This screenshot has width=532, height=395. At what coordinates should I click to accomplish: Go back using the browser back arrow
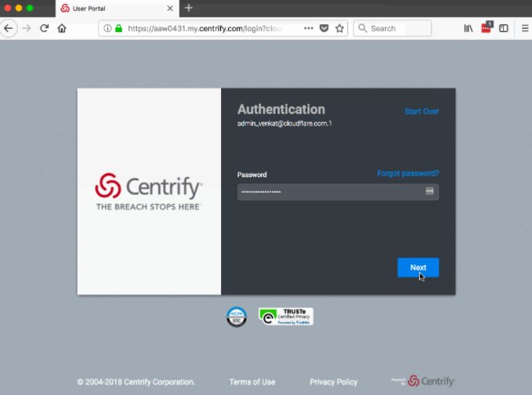pos(9,28)
